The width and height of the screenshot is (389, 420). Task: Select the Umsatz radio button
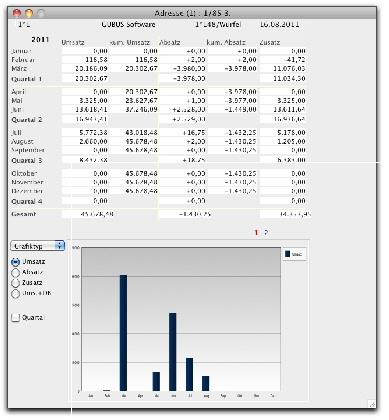click(x=16, y=262)
